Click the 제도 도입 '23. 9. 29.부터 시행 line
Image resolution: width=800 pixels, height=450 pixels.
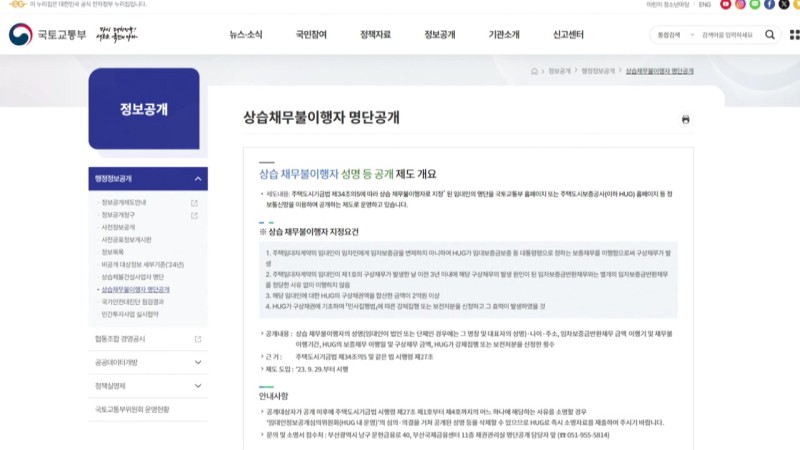pyautogui.click(x=307, y=369)
